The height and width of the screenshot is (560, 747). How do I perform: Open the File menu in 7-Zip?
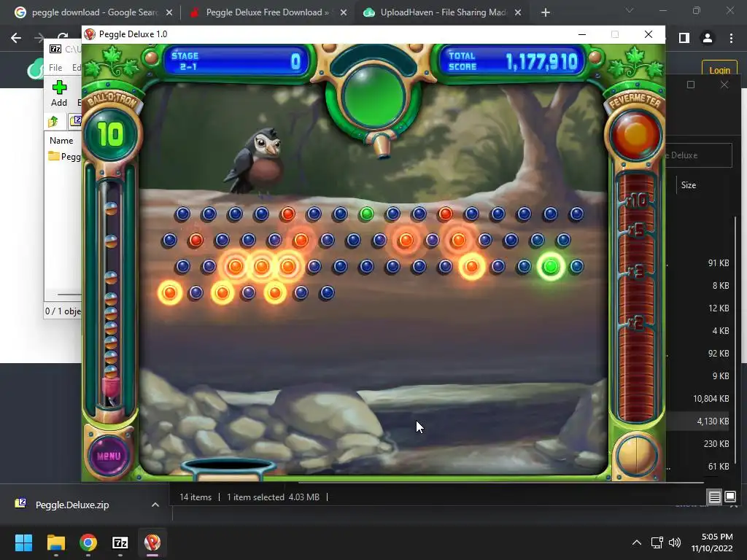[x=55, y=68]
